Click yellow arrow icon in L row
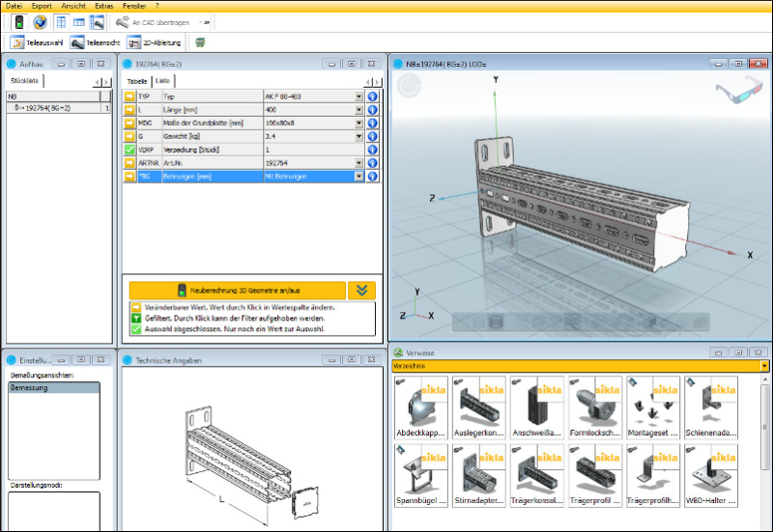Image resolution: width=773 pixels, height=532 pixels. tap(129, 110)
